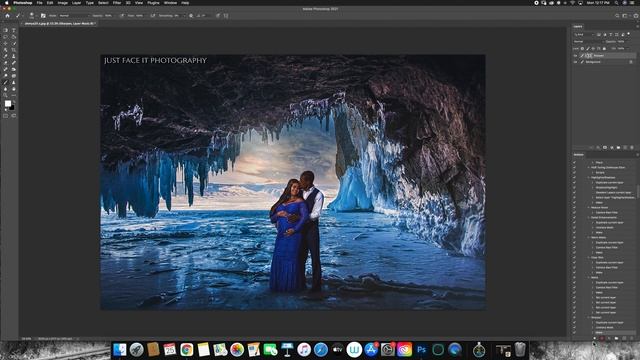Select the Type tool in toolbar

pyautogui.click(x=14, y=30)
